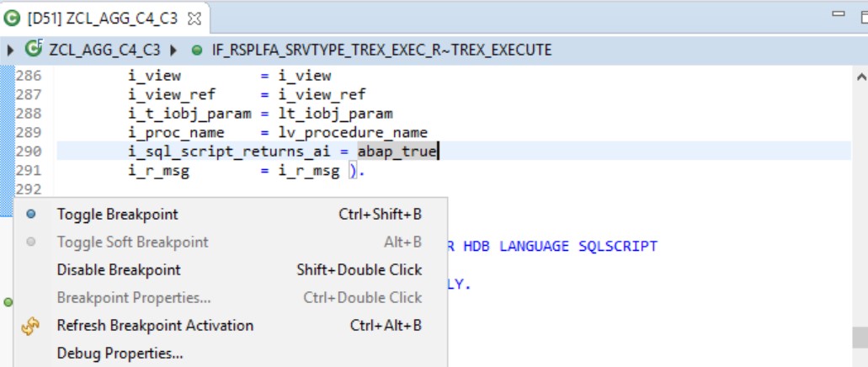Click the vertical scrollbar thumb on right
This screenshot has height=367, width=868.
(859, 337)
